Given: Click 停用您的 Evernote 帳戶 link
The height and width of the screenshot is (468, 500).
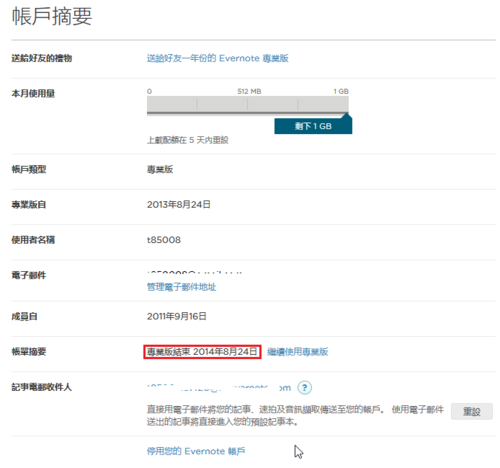Looking at the screenshot, I should (196, 451).
